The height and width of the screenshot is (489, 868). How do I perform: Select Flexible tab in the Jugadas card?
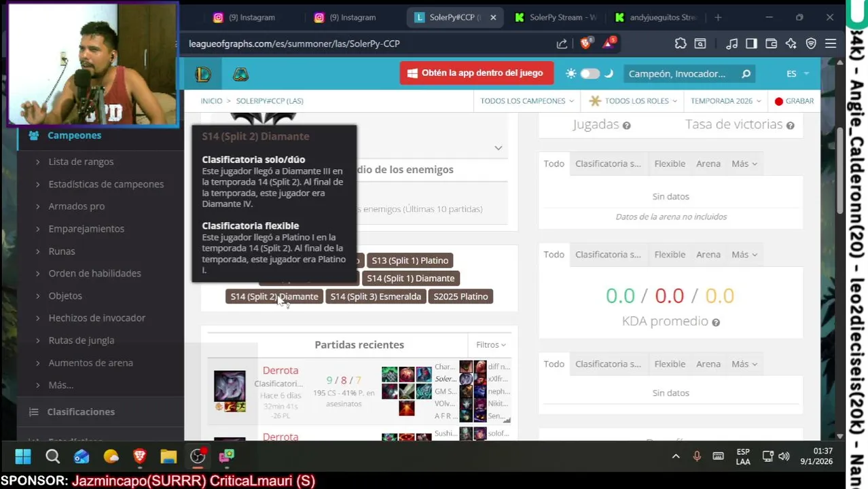670,164
